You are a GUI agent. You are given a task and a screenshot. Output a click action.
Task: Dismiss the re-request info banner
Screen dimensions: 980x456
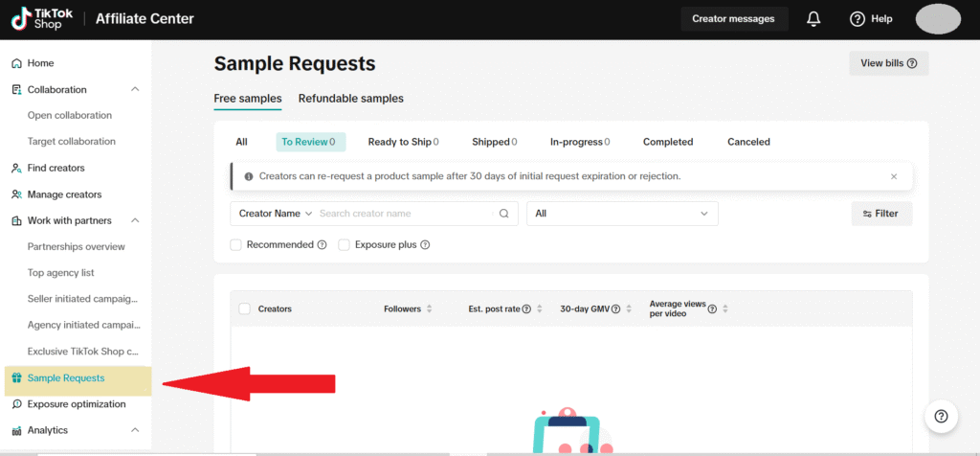(x=894, y=176)
